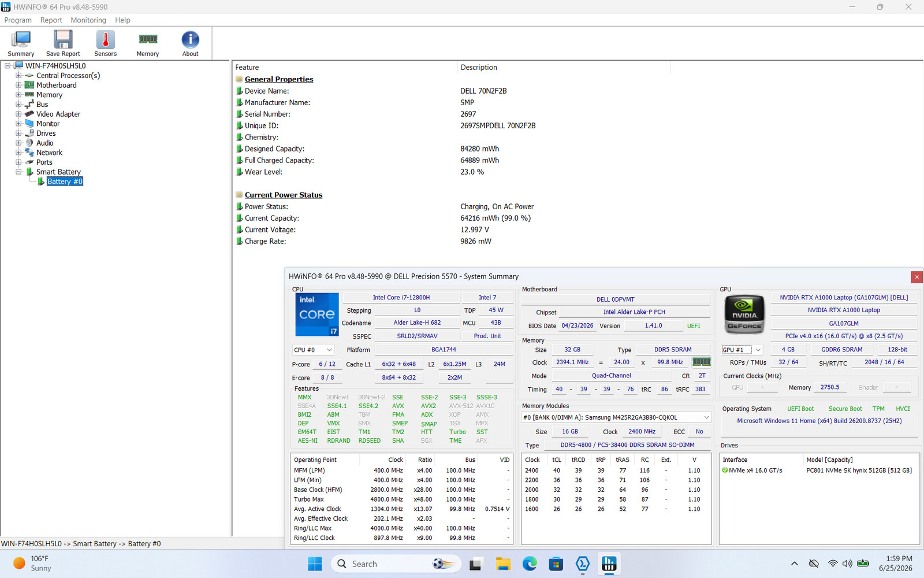Screen dimensions: 924x578
Task: Click the taskbar Search box
Action: (x=396, y=564)
